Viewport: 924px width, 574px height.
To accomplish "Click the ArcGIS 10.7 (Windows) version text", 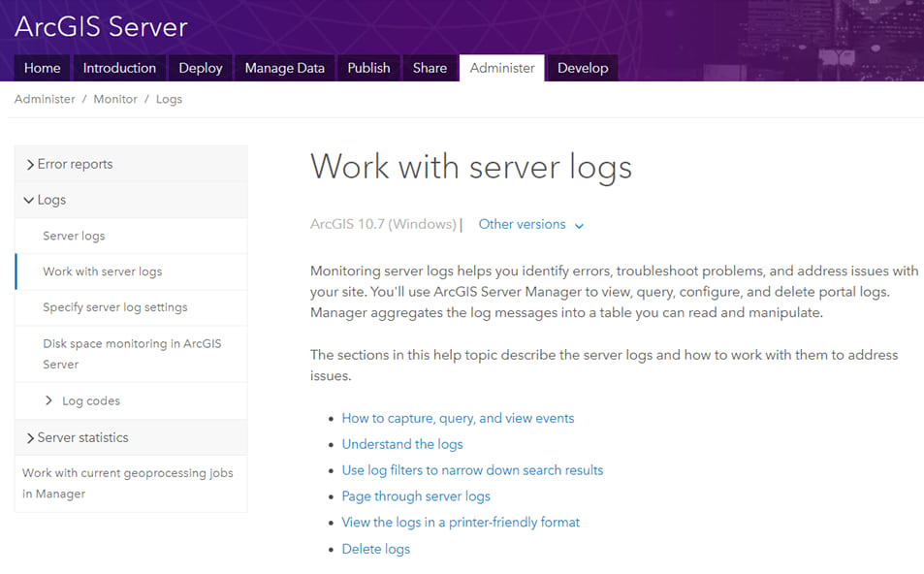I will (383, 224).
